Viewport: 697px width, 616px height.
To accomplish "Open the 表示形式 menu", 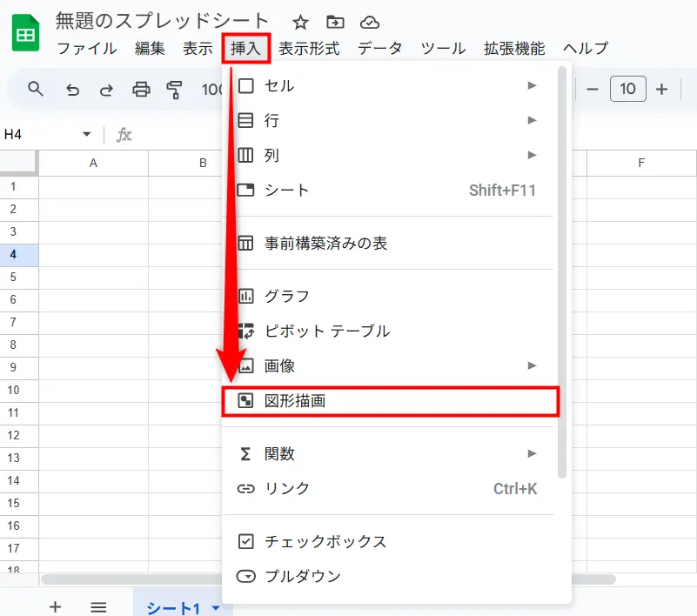I will [x=309, y=49].
